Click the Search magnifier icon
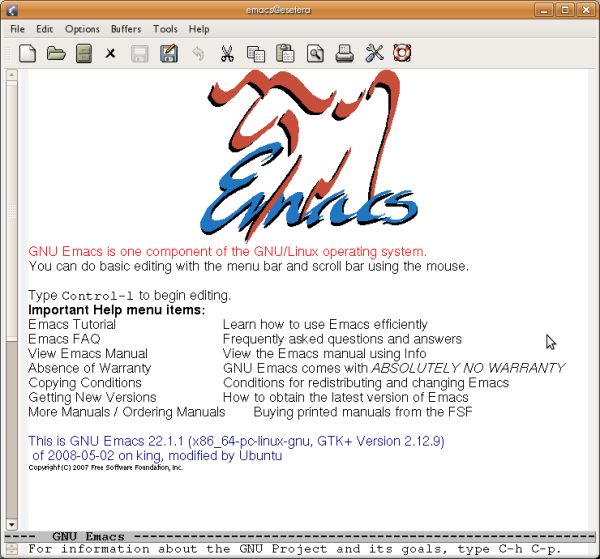Viewport: 600px width, 559px height. pos(315,54)
